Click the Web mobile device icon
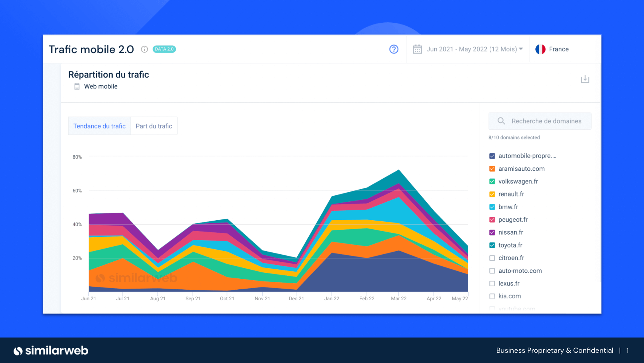 [x=77, y=87]
